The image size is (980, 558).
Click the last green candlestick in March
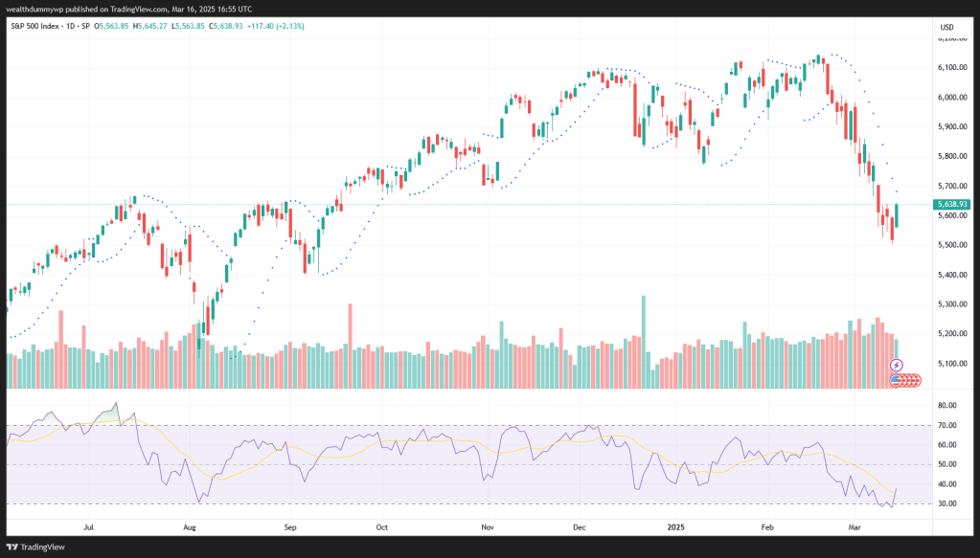tap(897, 215)
